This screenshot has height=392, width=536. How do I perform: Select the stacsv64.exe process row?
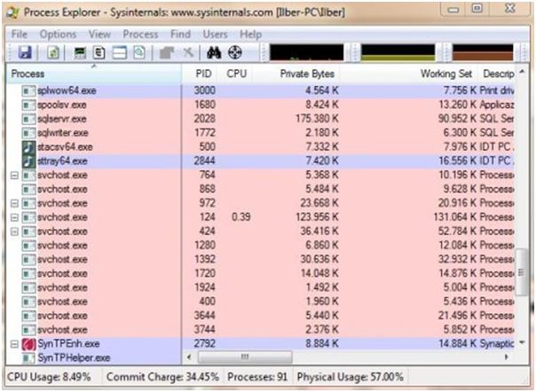261,147
